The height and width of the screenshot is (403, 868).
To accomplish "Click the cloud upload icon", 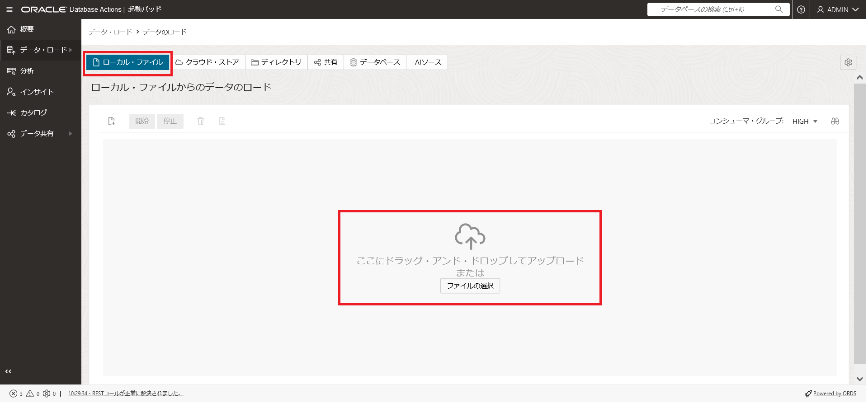I will pyautogui.click(x=470, y=236).
